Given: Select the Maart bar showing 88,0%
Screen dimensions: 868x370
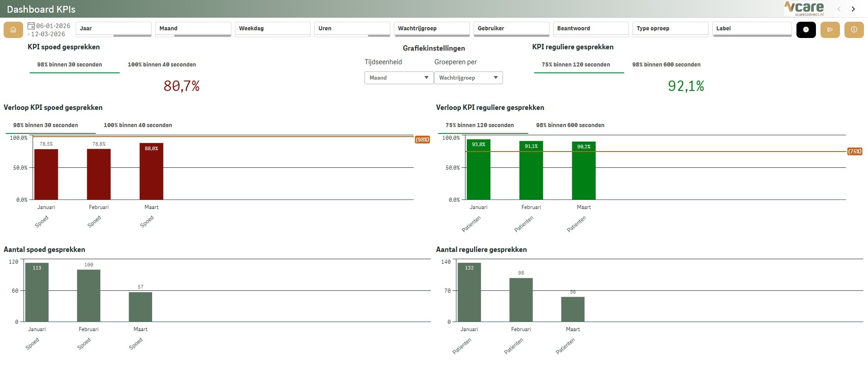Looking at the screenshot, I should 151,172.
